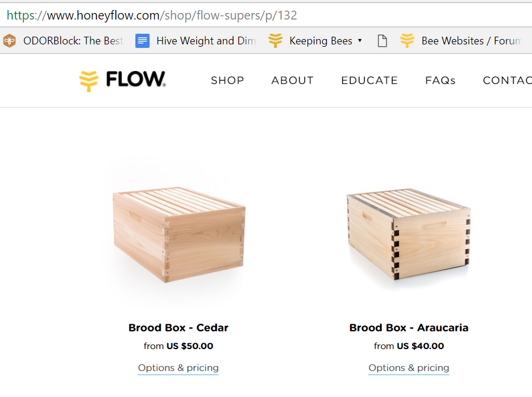Go to the FAQs page
Viewport: 532px width, 397px height.
click(440, 80)
